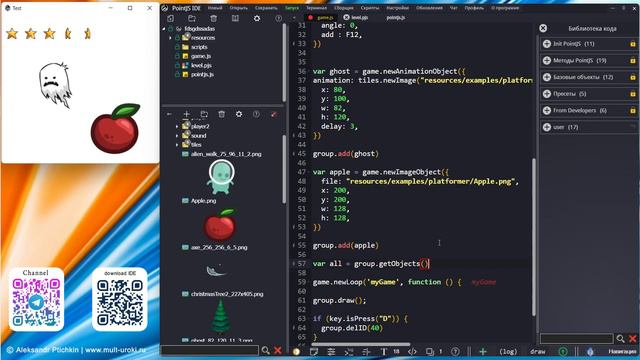Select axe_256_256_6_5.png file name
This screenshot has width=640, height=360.
click(x=219, y=247)
